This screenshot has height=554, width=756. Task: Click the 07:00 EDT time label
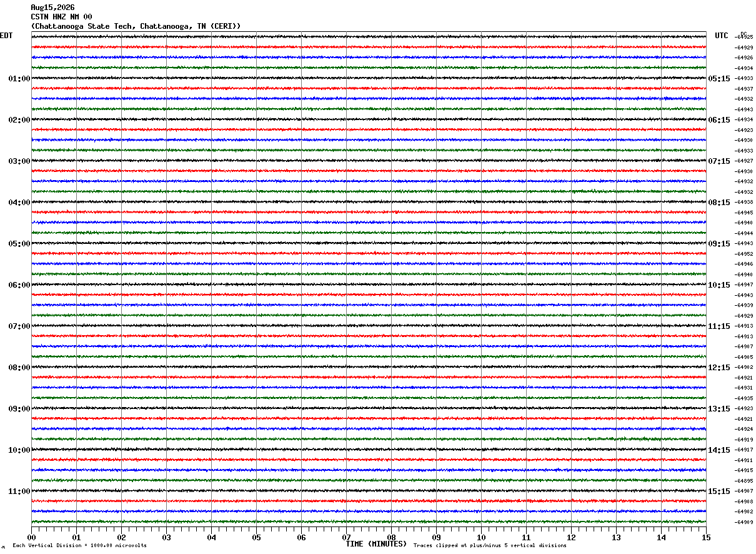click(x=19, y=326)
